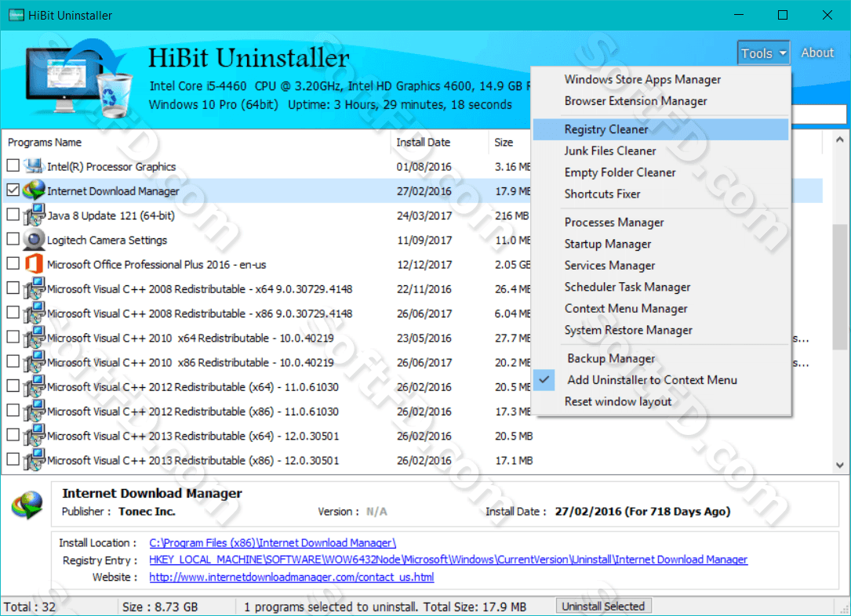Screen dimensions: 851x616
Task: Check the Java 8 Update 121 checkbox
Action: pyautogui.click(x=13, y=214)
